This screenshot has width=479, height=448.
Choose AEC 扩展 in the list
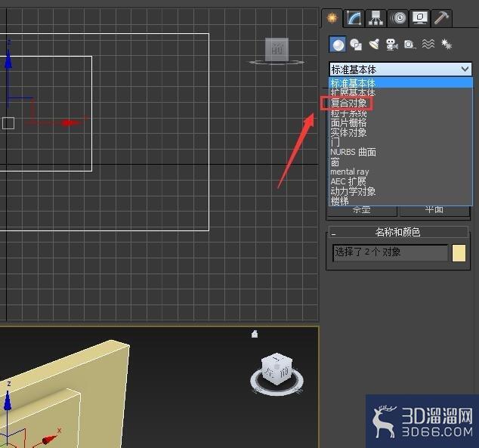pyautogui.click(x=400, y=181)
